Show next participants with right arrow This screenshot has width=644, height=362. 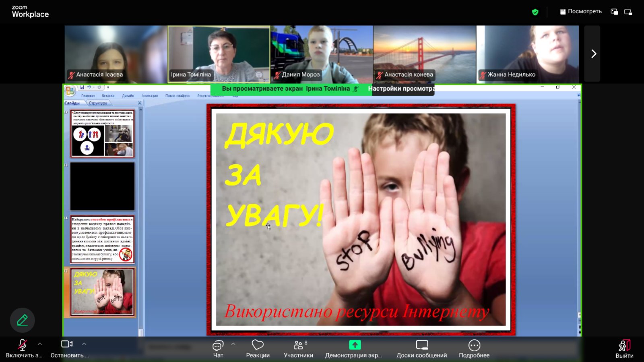tap(593, 54)
